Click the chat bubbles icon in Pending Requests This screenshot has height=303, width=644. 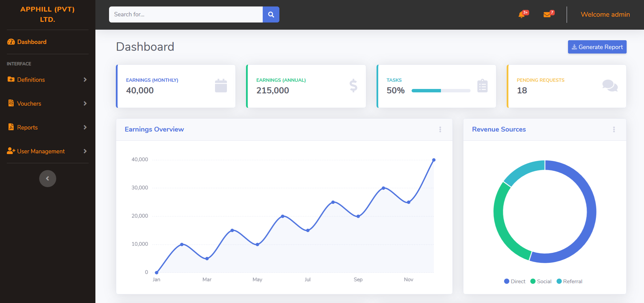(610, 86)
